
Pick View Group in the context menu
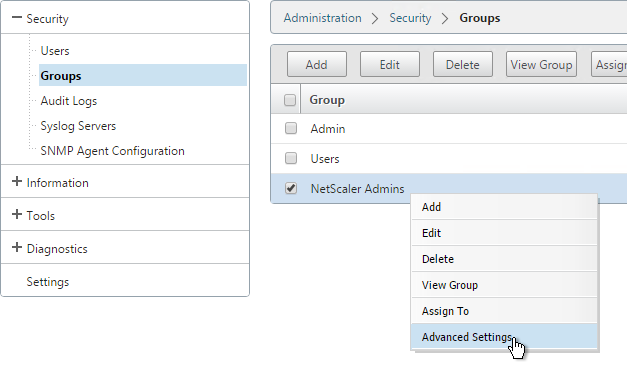504,285
